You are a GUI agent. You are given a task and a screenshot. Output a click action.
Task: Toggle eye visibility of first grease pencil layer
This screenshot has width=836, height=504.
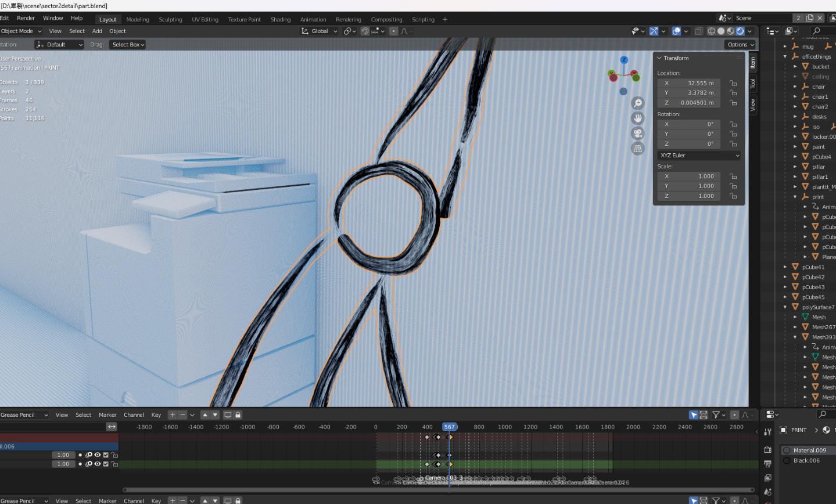[98, 455]
